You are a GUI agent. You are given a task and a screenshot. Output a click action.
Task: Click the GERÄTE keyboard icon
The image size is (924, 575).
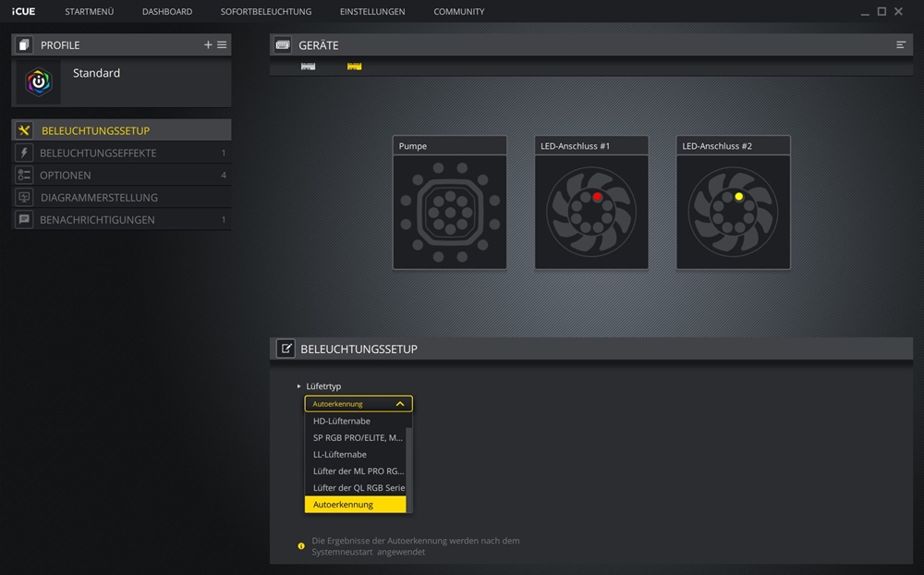283,44
